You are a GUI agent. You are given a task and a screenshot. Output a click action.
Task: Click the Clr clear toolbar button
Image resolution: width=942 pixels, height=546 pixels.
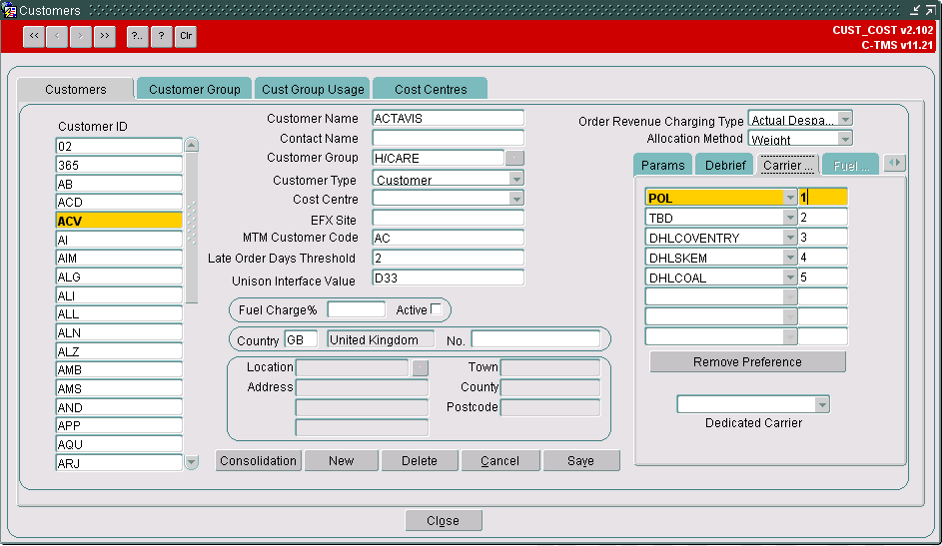pos(186,36)
